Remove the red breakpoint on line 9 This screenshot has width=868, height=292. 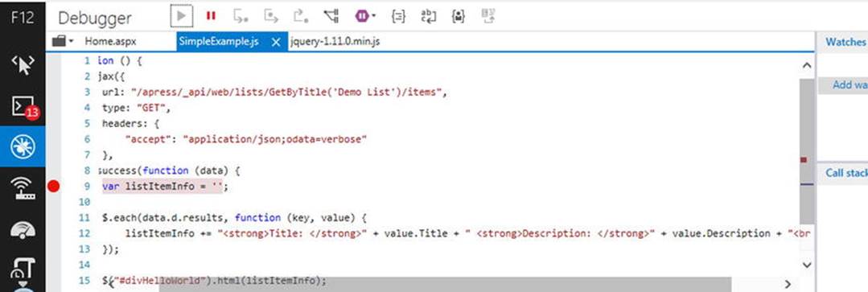pos(53,187)
